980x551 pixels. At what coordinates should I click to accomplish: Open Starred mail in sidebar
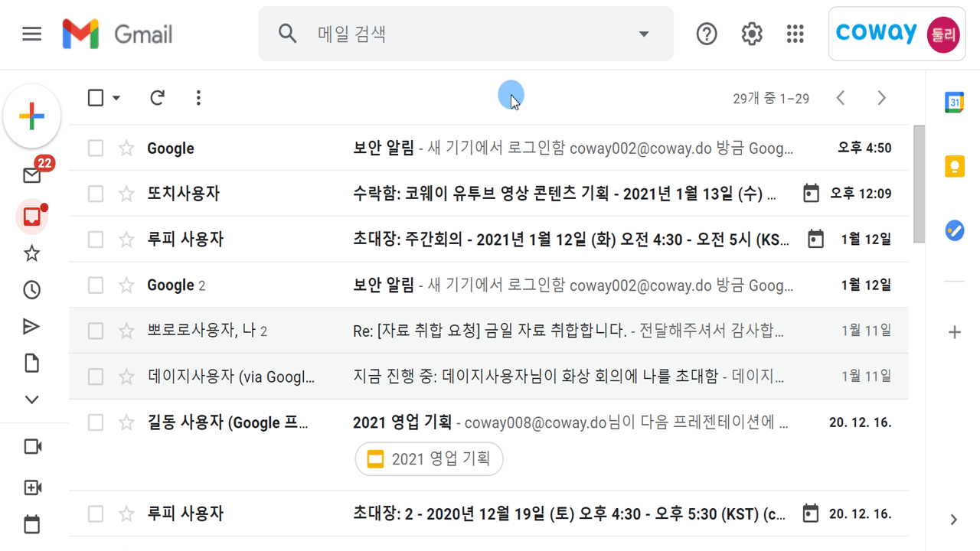click(x=32, y=253)
